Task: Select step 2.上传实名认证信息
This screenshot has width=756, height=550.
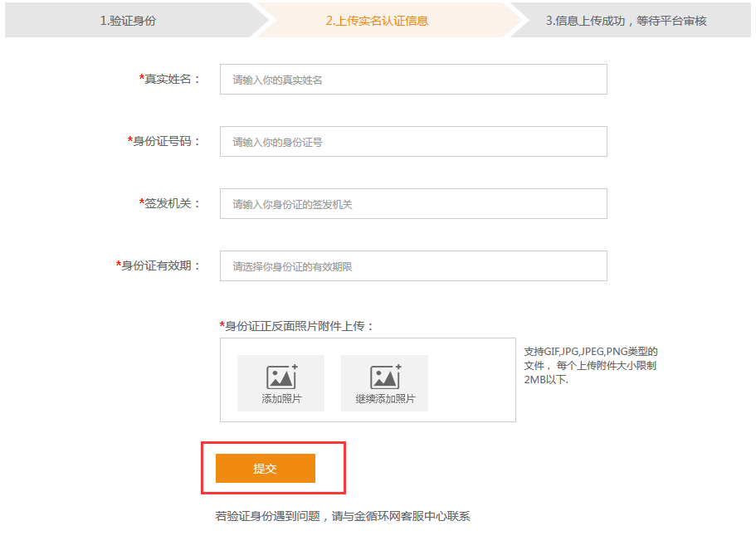Action: click(377, 21)
